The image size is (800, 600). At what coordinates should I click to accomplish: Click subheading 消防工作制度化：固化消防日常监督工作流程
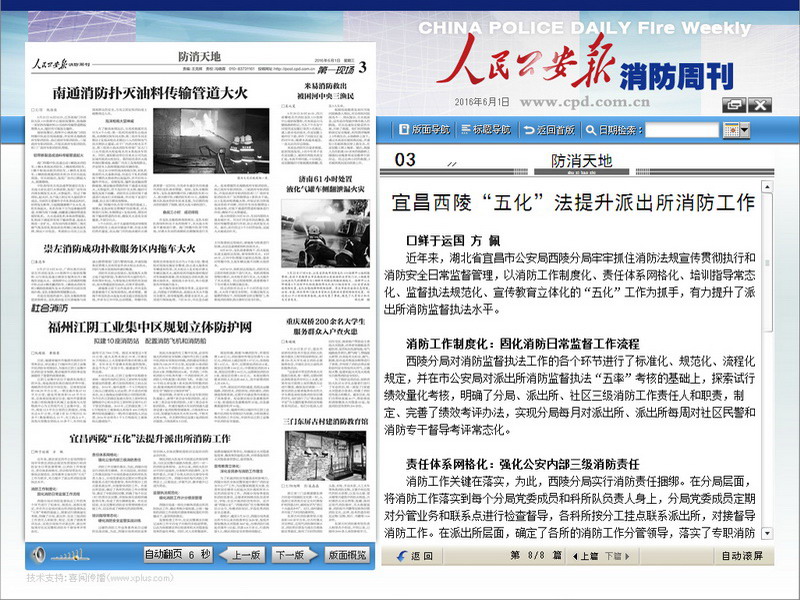(522, 343)
